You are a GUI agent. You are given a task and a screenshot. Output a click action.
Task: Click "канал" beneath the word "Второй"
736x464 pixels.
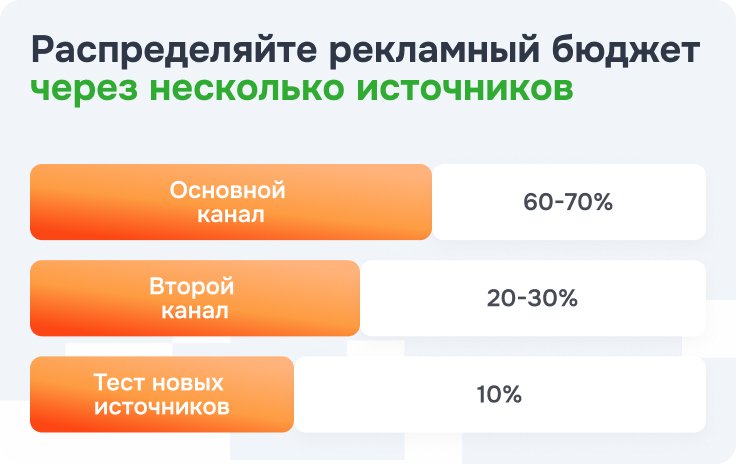pos(194,310)
